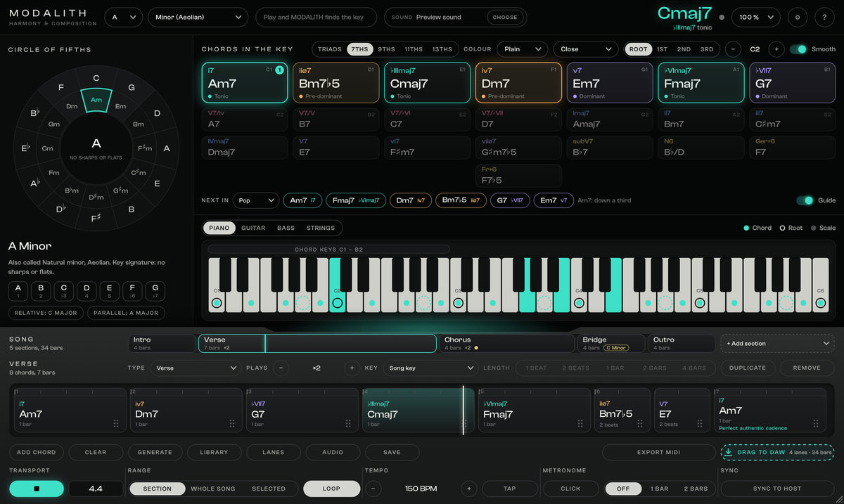Switch to the Triads chord tab
The width and height of the screenshot is (844, 504).
point(330,49)
